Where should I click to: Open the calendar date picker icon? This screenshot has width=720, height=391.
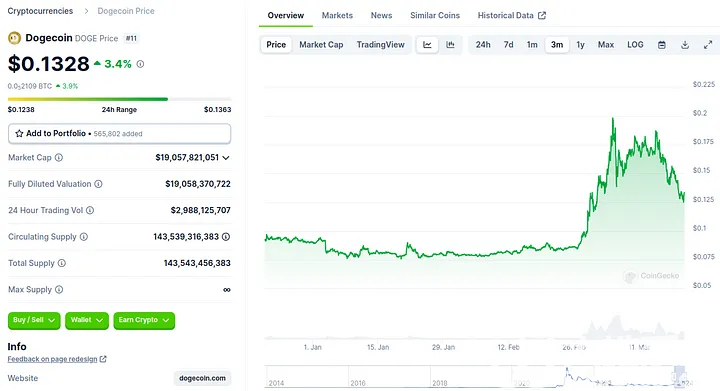662,45
